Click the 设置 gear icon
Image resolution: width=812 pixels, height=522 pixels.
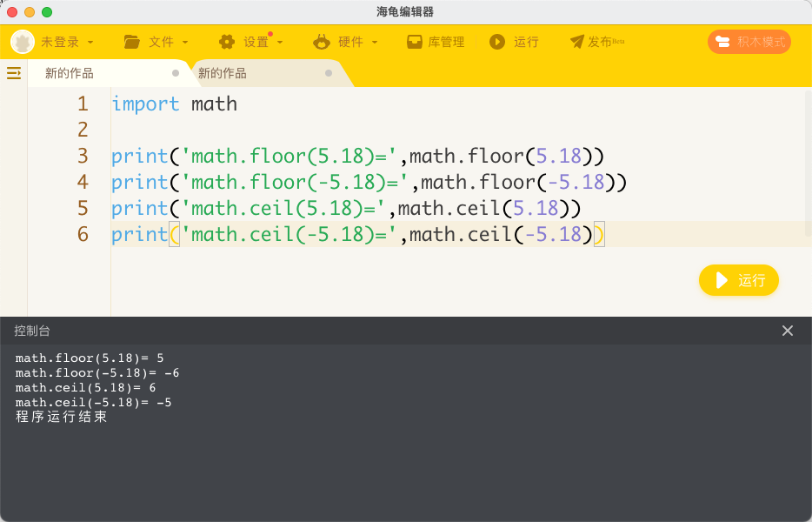pos(227,42)
